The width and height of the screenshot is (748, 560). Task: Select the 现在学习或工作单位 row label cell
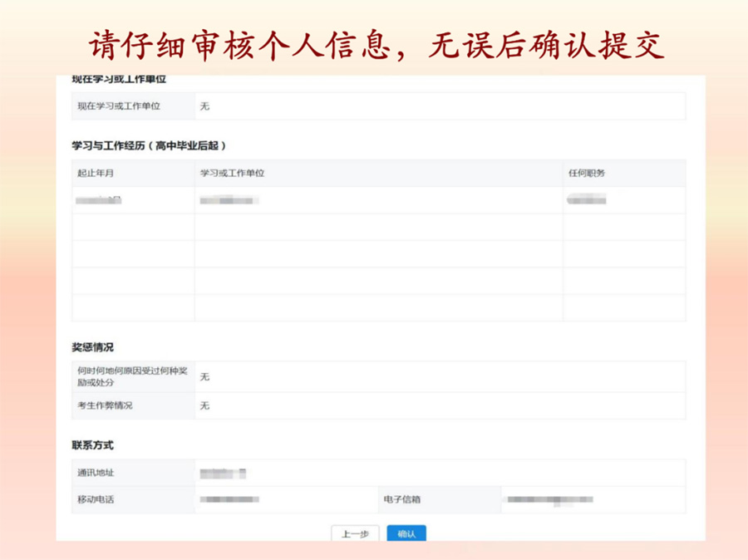118,106
